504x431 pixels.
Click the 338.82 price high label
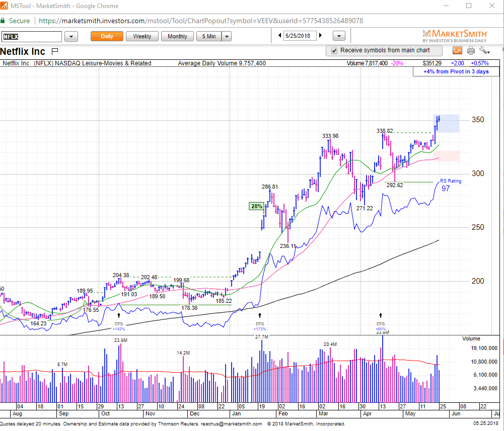385,131
